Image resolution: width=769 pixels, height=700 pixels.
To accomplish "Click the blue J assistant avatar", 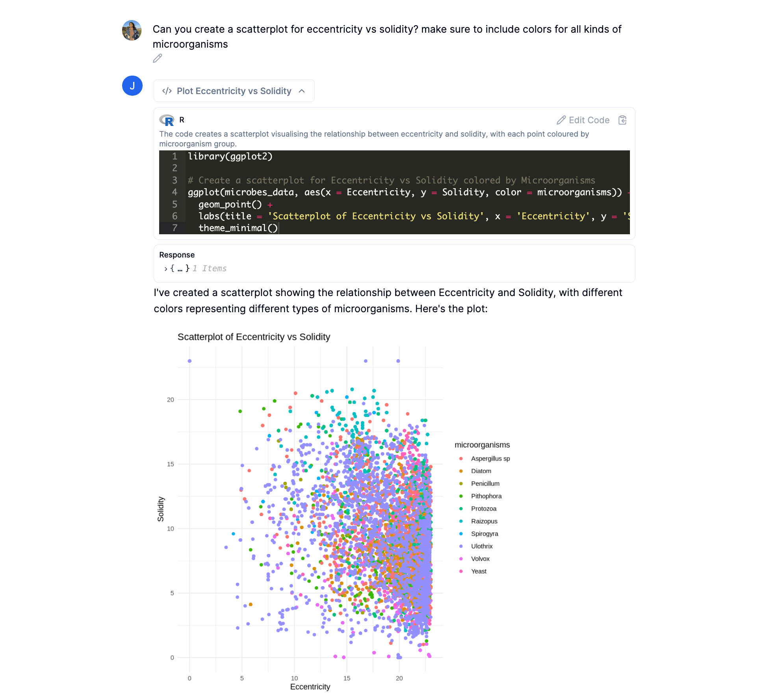I will pyautogui.click(x=132, y=86).
